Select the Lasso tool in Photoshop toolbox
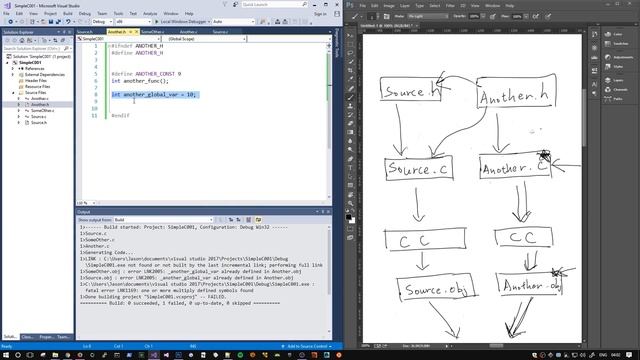Image resolution: width=640 pixels, height=360 pixels. [x=350, y=53]
